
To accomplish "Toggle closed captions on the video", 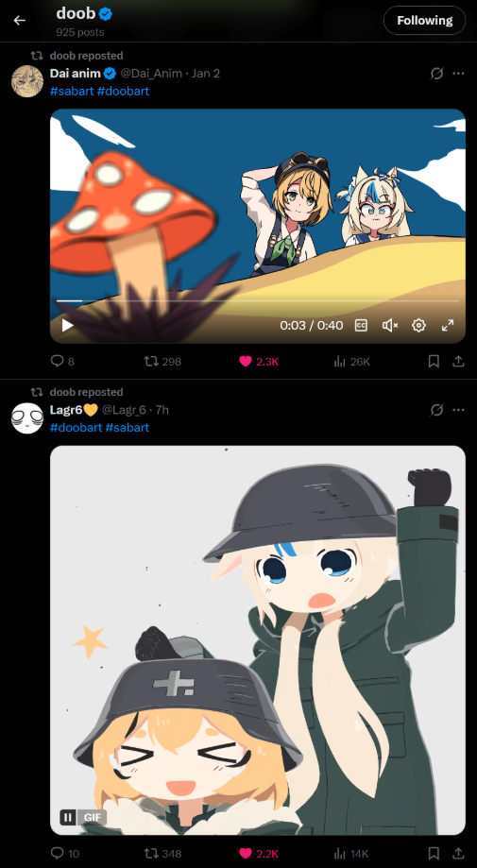I will click(x=361, y=326).
